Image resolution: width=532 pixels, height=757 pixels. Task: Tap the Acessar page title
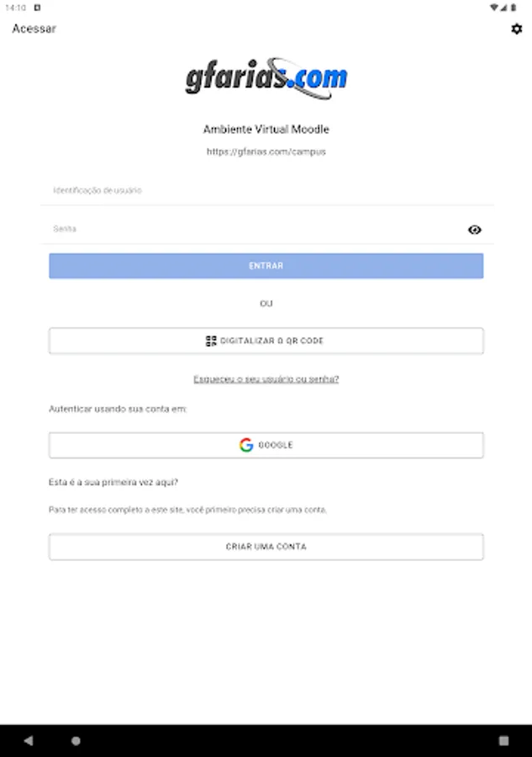(x=34, y=29)
